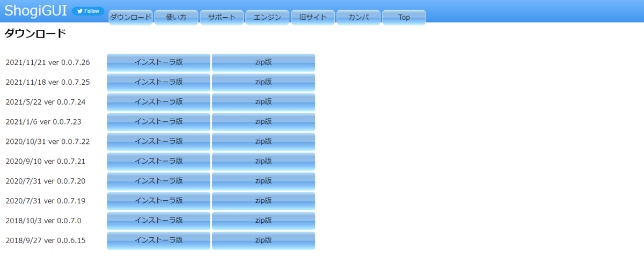Download インストーラ版 for ver 0.0.7.22

point(158,142)
